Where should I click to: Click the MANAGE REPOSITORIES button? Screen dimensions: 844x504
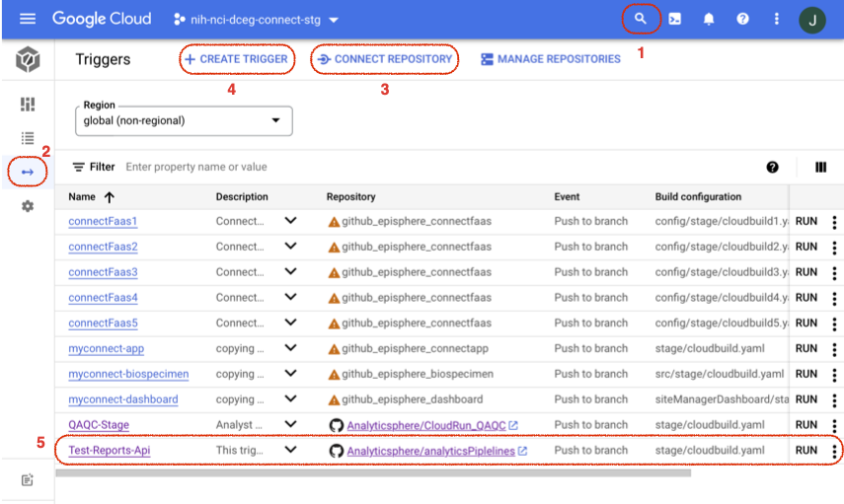(551, 59)
